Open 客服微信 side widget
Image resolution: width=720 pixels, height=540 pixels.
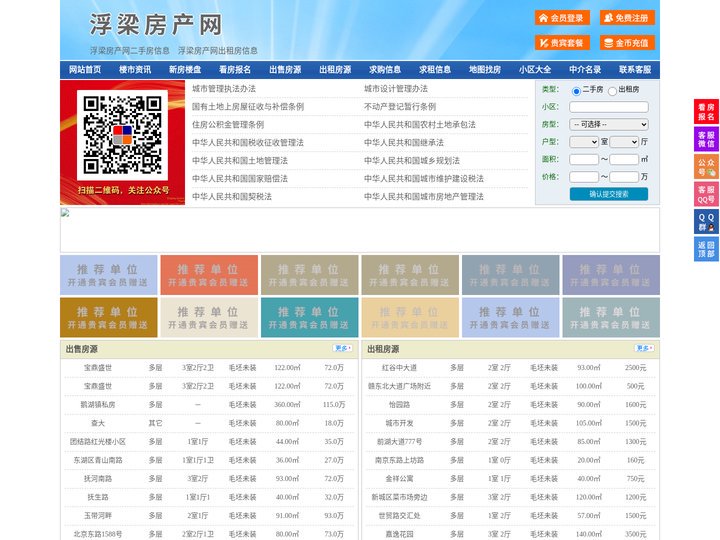[706, 139]
